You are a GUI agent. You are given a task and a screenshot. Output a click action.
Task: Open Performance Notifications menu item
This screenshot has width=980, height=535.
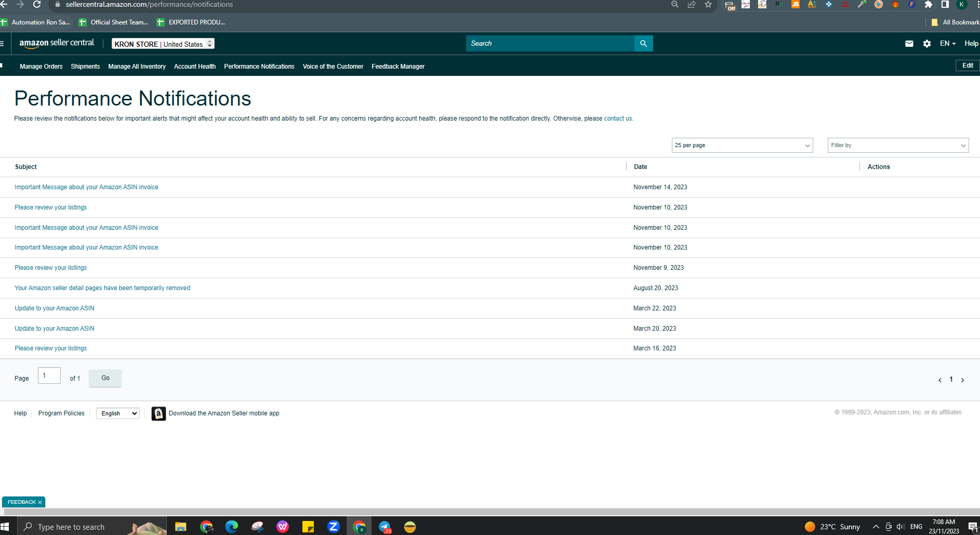pos(259,67)
